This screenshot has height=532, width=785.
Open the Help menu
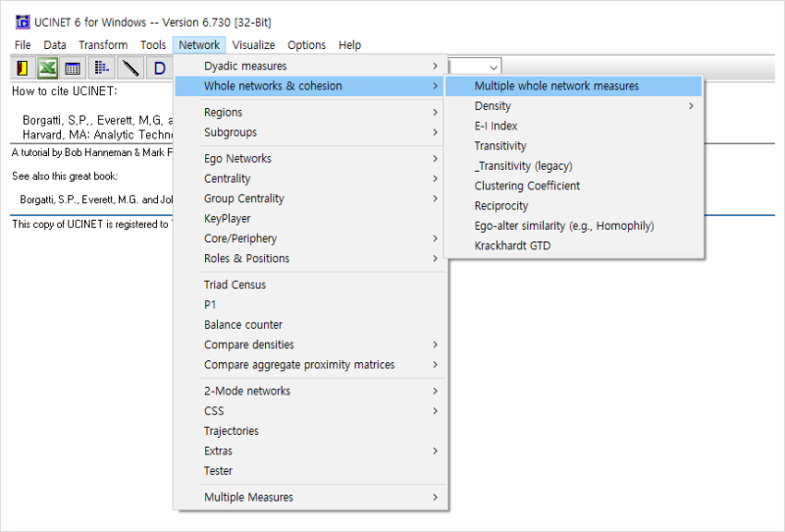pyautogui.click(x=349, y=45)
